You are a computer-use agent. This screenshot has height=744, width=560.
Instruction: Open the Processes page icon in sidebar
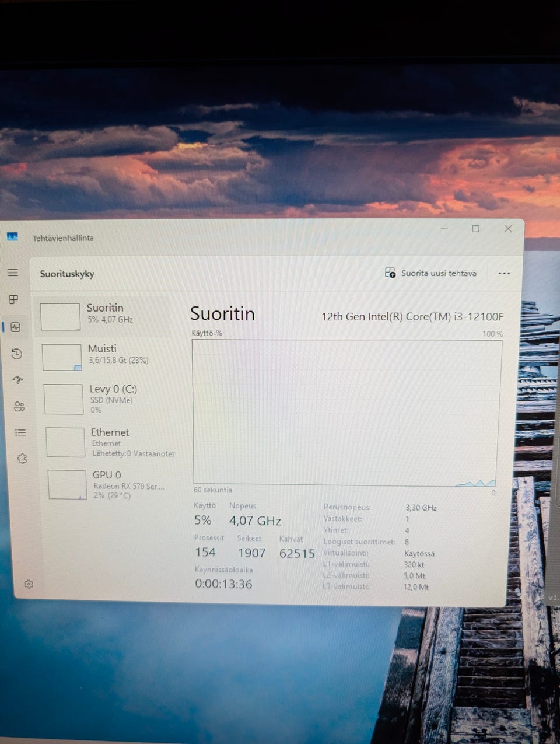14,299
